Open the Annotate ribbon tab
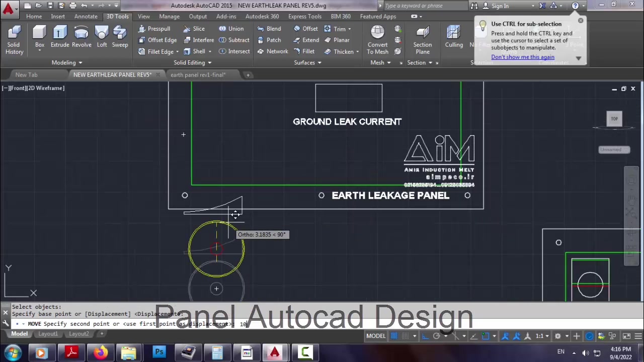The width and height of the screenshot is (644, 362). pyautogui.click(x=86, y=16)
